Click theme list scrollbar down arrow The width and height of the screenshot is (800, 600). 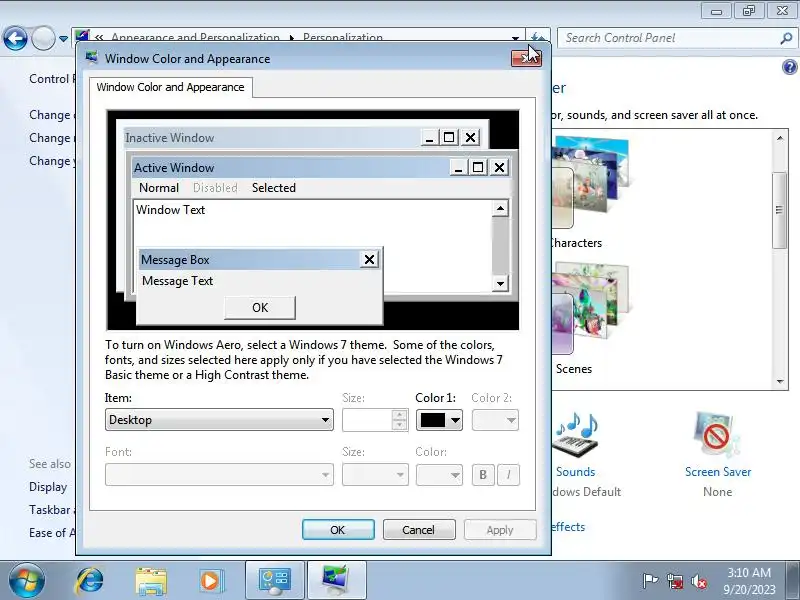[x=780, y=381]
